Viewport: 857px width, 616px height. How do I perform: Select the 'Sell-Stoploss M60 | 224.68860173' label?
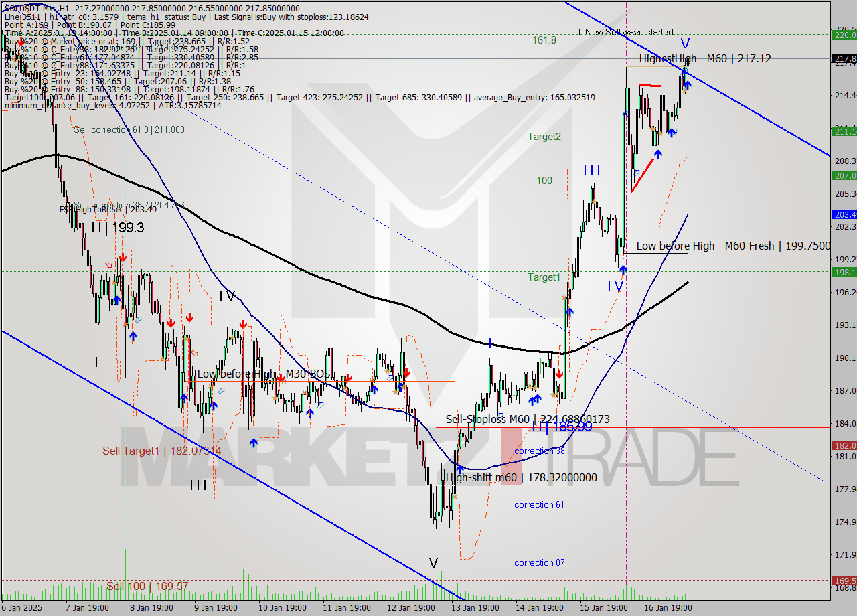click(528, 420)
